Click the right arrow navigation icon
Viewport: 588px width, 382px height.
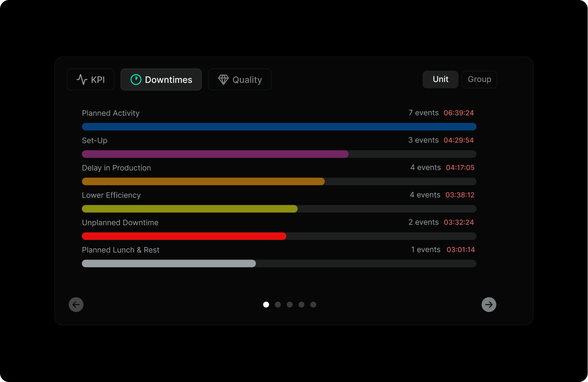(489, 304)
